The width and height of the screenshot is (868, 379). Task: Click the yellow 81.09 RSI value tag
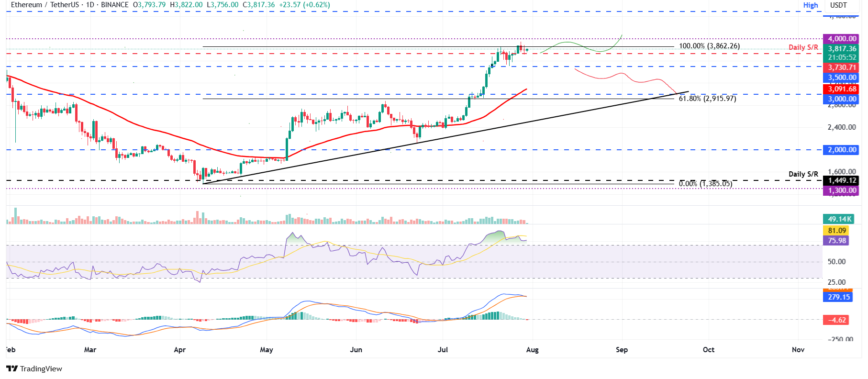[836, 231]
